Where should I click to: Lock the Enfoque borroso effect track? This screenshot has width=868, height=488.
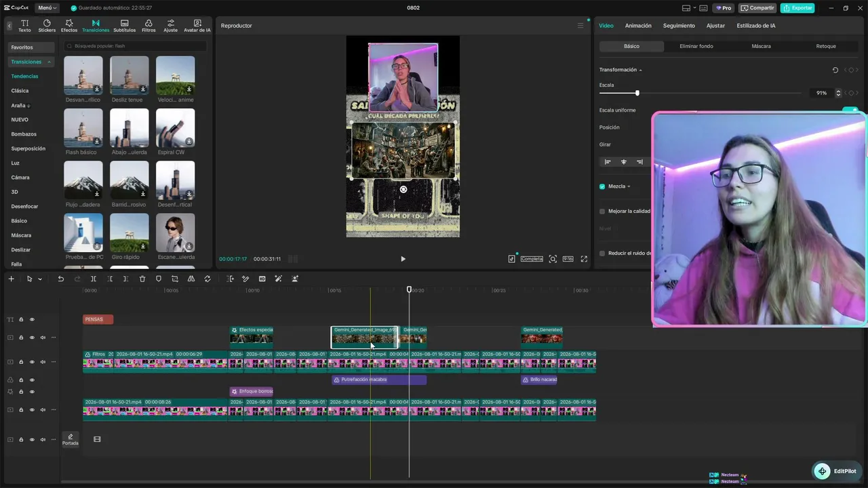[x=21, y=392]
